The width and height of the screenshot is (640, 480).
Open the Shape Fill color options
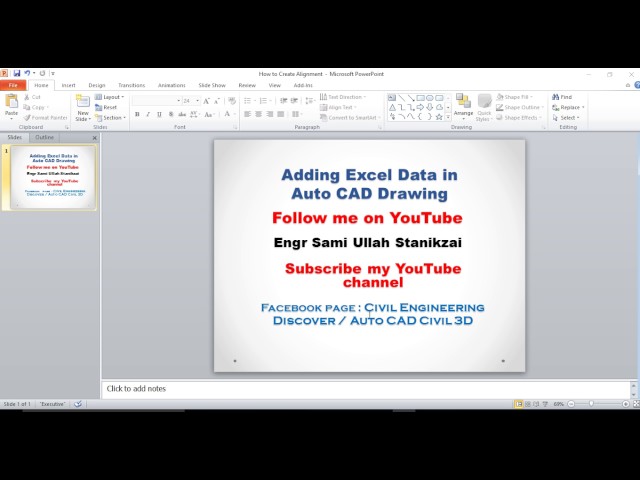coord(515,97)
